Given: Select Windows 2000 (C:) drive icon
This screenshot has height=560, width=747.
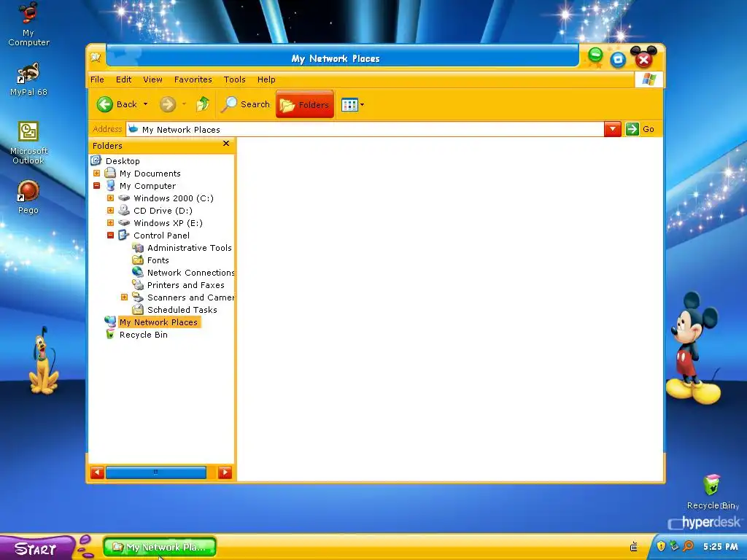Looking at the screenshot, I should pyautogui.click(x=124, y=198).
